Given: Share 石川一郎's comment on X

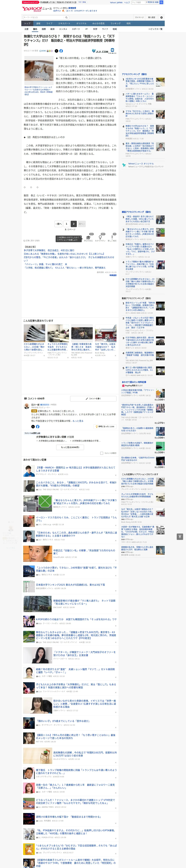Looking at the screenshot, I should coord(33,427).
